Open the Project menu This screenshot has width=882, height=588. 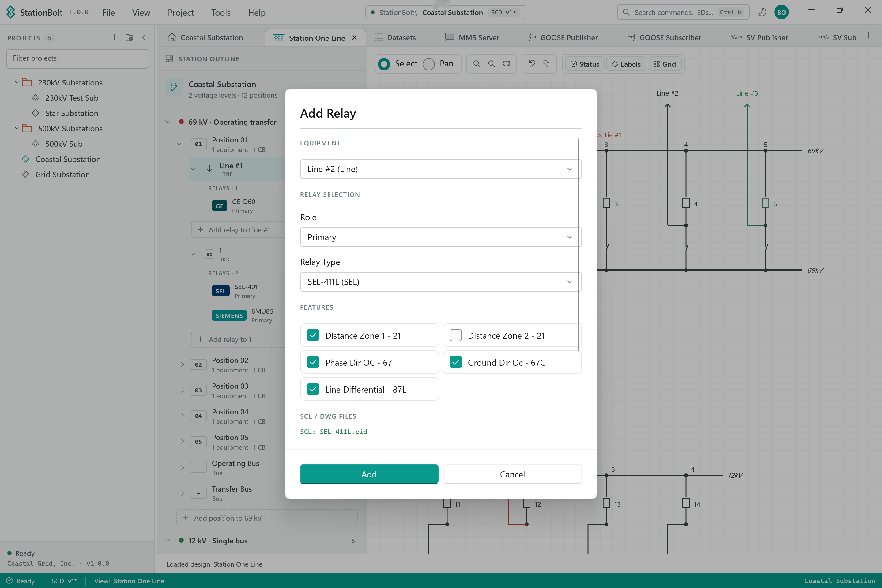(x=181, y=12)
